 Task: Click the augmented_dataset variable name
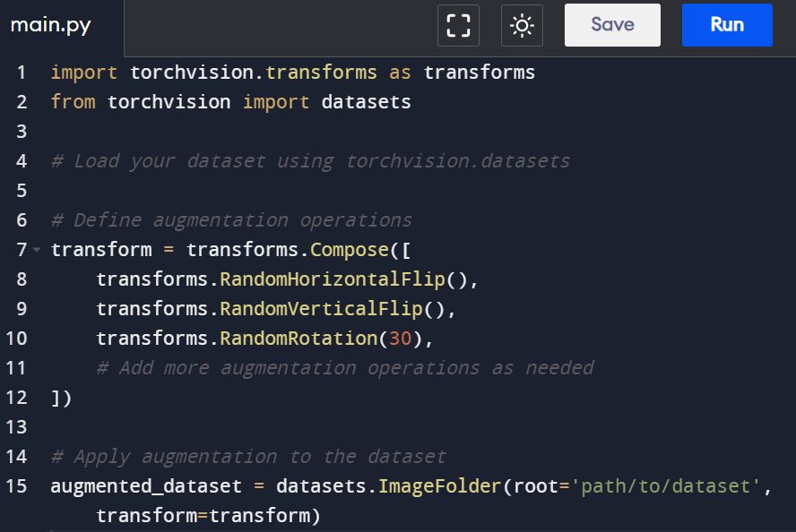(146, 486)
